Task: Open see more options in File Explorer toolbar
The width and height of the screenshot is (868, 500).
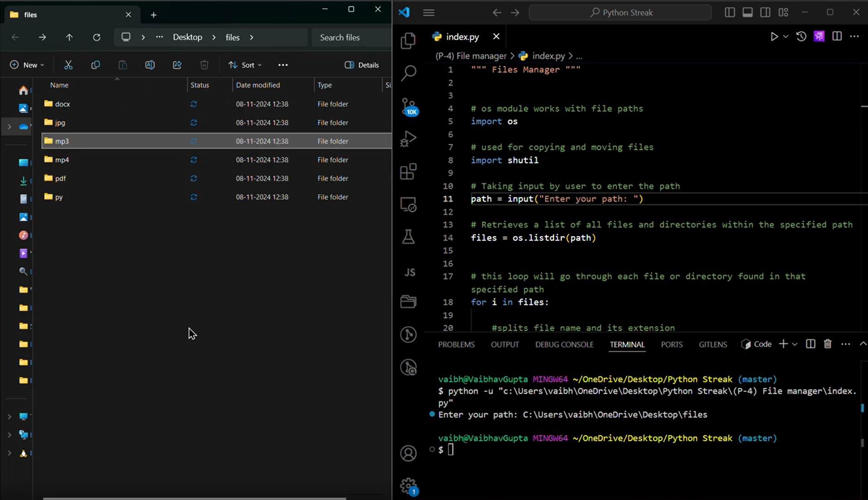Action: click(283, 65)
